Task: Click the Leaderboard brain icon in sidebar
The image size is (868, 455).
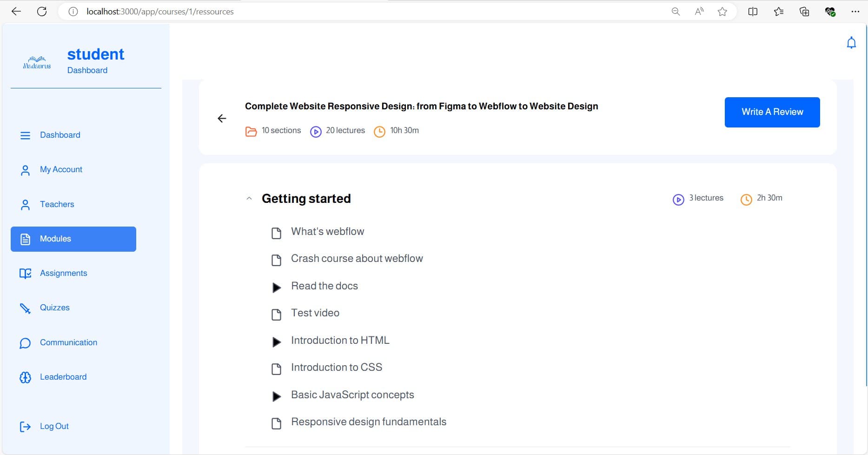Action: 25,377
